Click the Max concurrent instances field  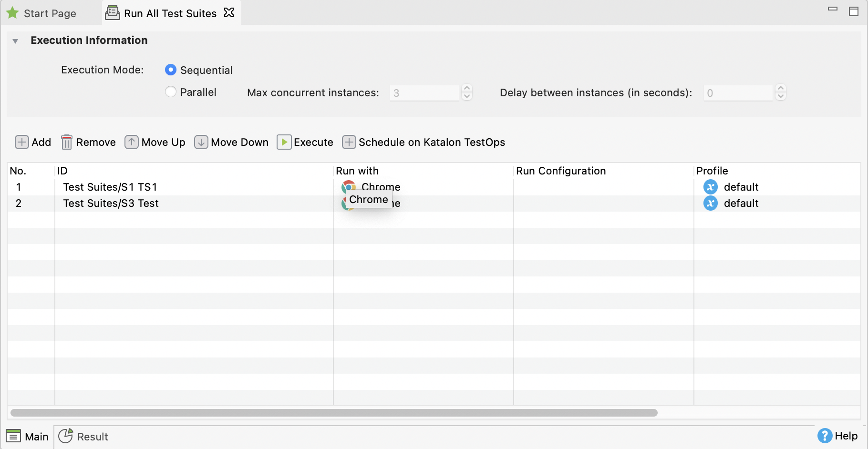click(x=424, y=93)
